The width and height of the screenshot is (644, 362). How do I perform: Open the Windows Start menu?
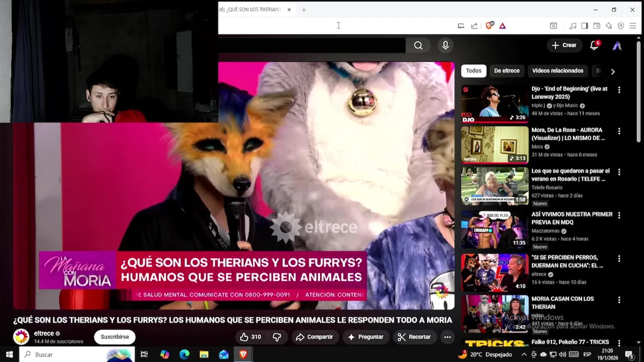pyautogui.click(x=9, y=354)
